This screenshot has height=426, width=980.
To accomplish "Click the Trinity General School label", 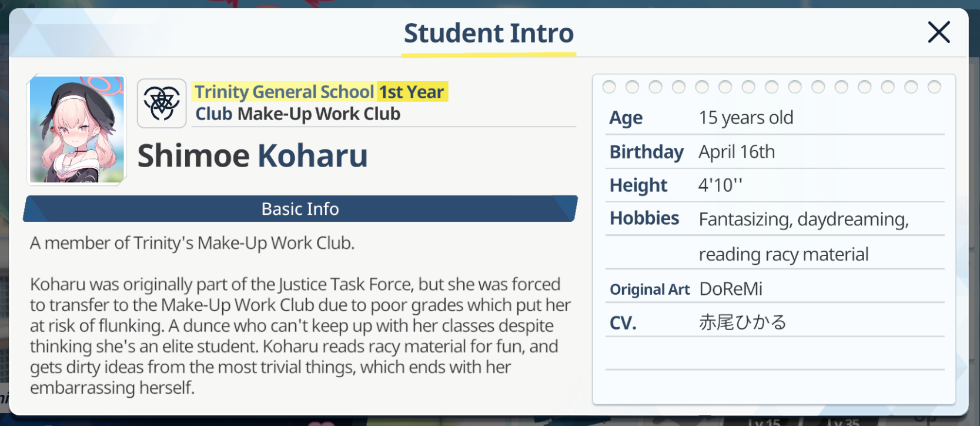I will click(284, 92).
